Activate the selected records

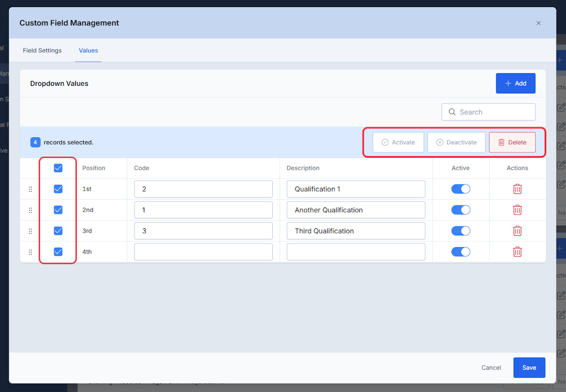pos(398,142)
